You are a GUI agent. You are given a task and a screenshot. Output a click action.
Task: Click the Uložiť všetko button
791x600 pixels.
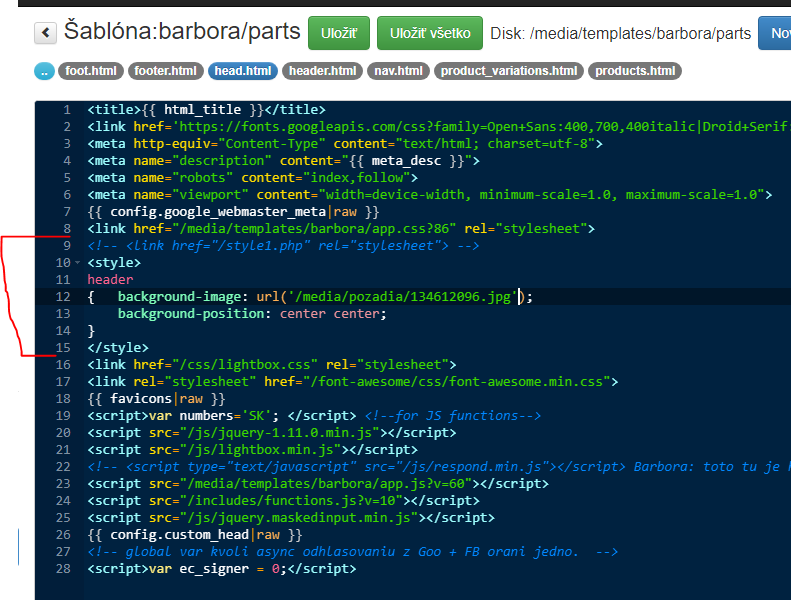[430, 33]
